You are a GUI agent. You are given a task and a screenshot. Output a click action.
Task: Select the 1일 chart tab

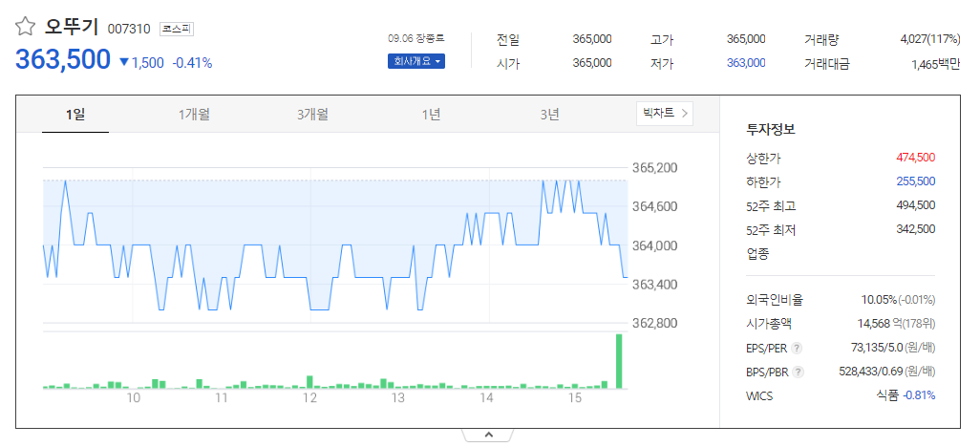[75, 115]
